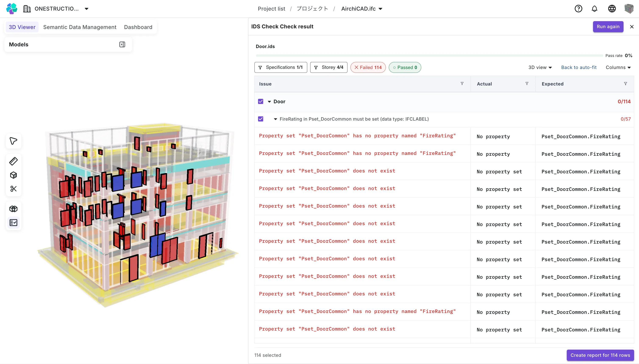639x364 pixels.
Task: Toggle the Passed 0 filter chip
Action: (x=405, y=68)
